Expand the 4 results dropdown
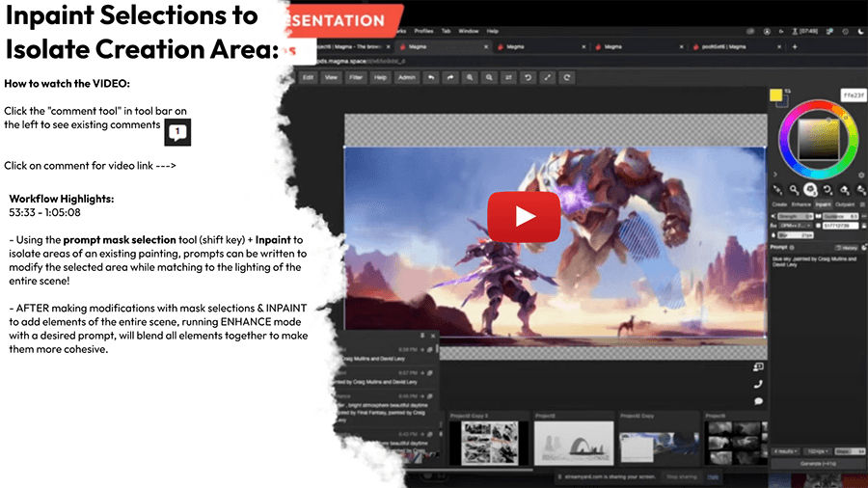 [x=785, y=449]
